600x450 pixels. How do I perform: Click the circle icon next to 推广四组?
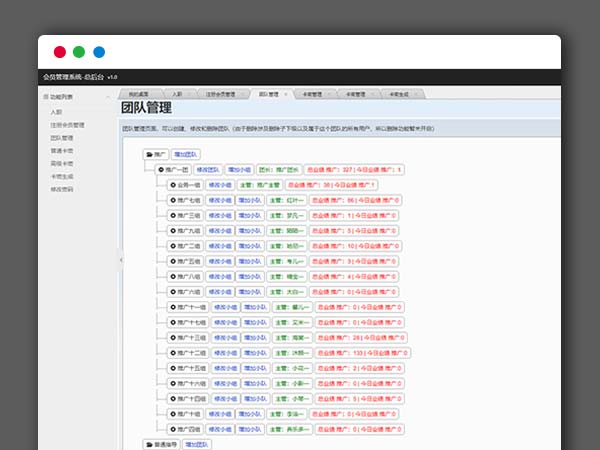pos(173,428)
